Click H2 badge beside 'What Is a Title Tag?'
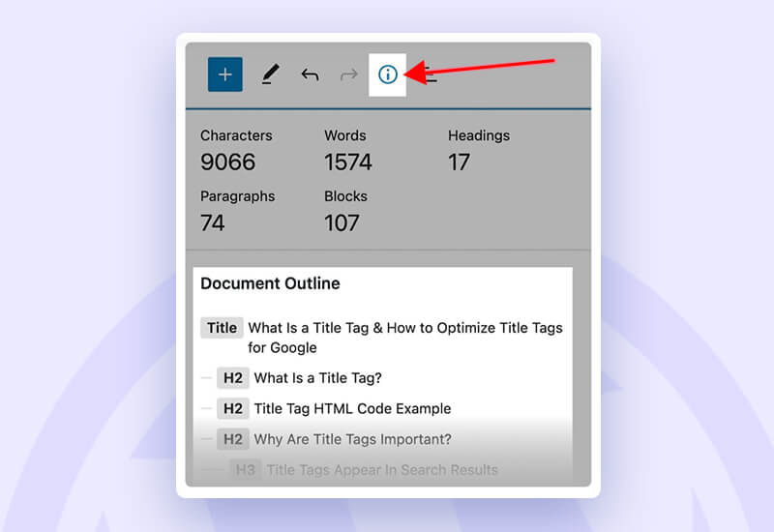774x532 pixels. 233,378
